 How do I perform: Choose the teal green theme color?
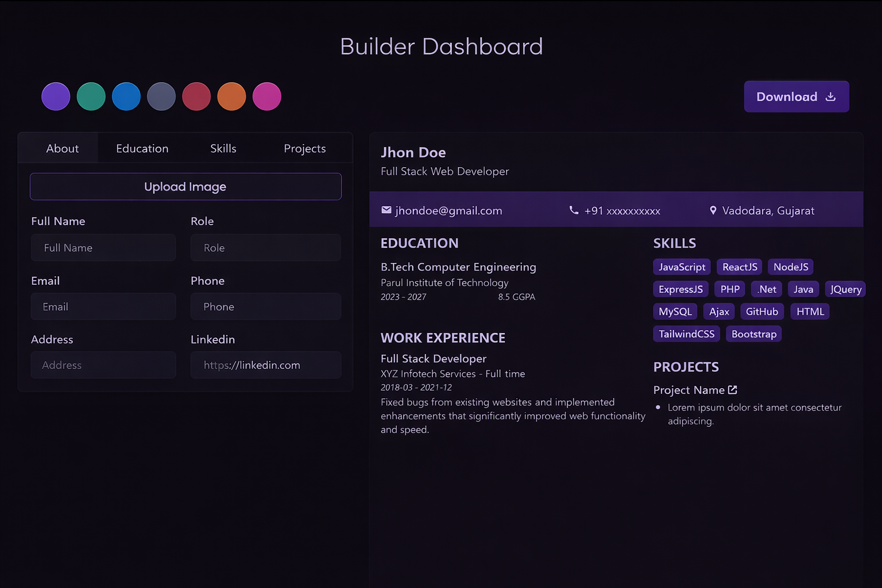click(91, 96)
